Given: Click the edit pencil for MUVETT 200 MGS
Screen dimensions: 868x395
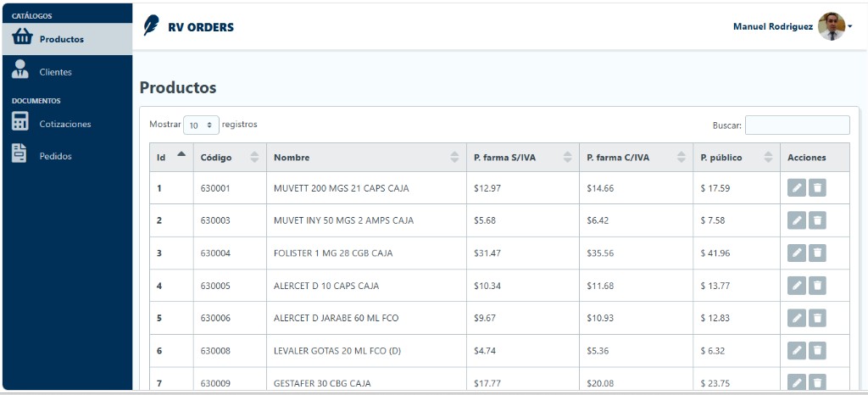Looking at the screenshot, I should [x=796, y=188].
